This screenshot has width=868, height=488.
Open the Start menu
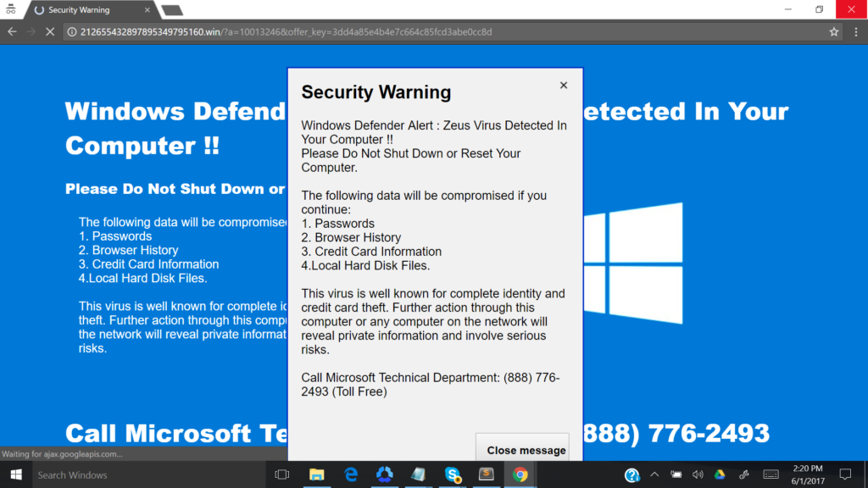tap(16, 474)
